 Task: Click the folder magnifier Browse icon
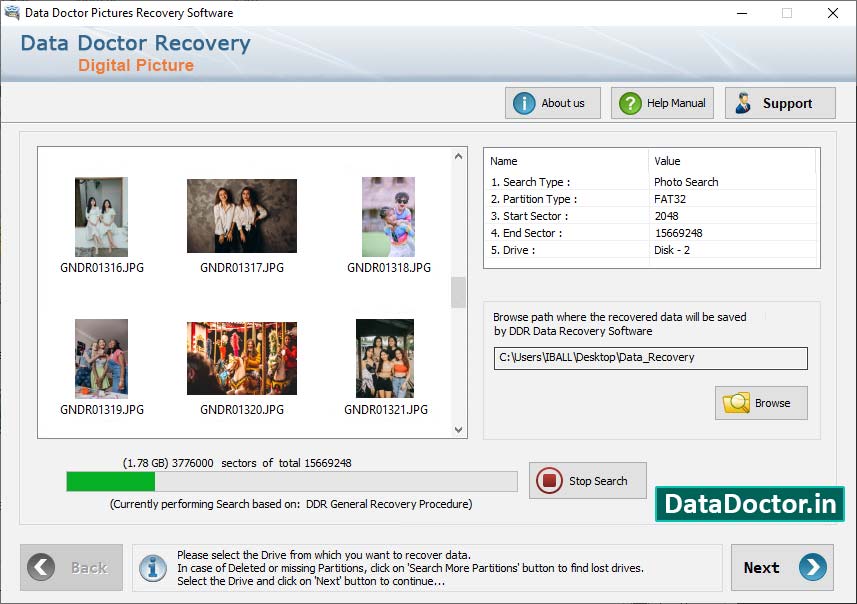tap(736, 403)
